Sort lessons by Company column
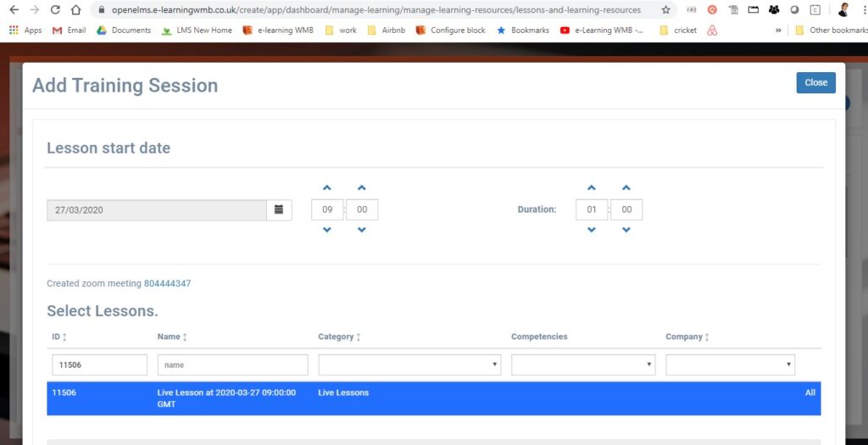 click(x=687, y=337)
